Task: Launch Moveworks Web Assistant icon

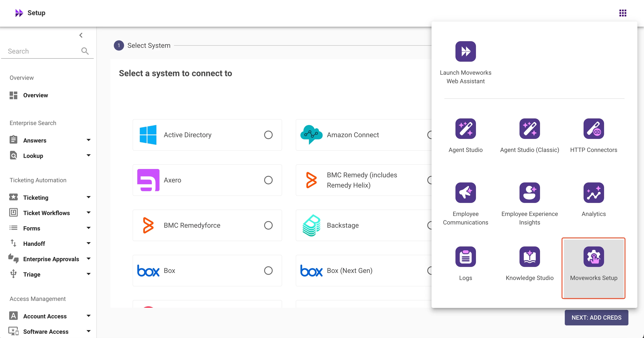Action: (465, 51)
